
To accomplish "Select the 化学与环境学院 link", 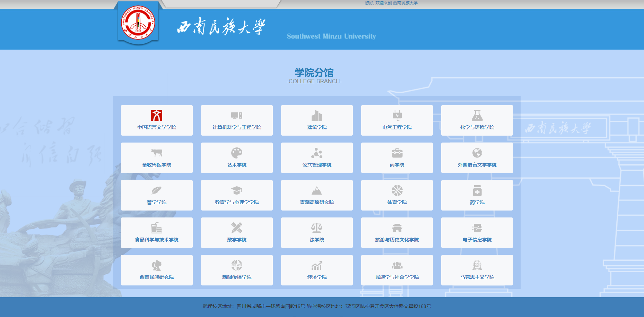I will (x=477, y=127).
